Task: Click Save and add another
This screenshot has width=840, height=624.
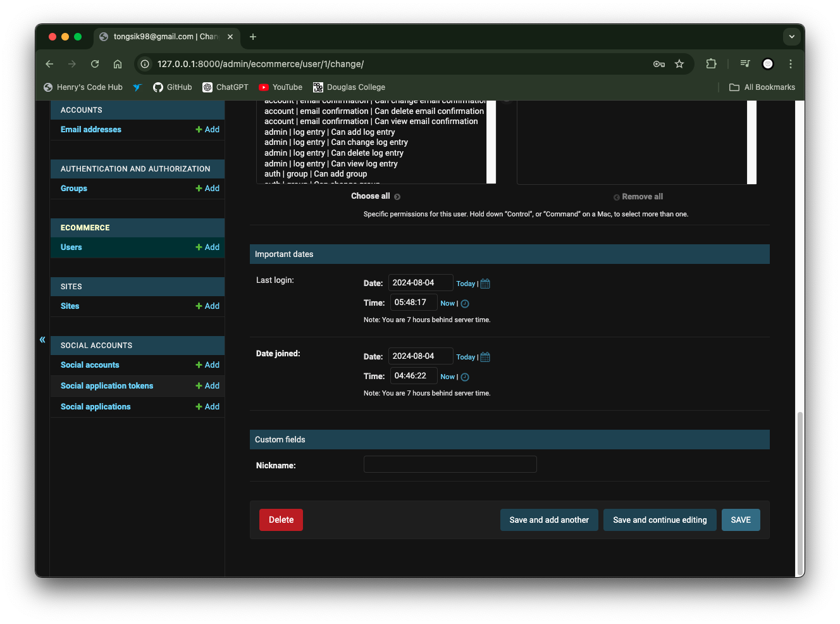Action: [549, 520]
